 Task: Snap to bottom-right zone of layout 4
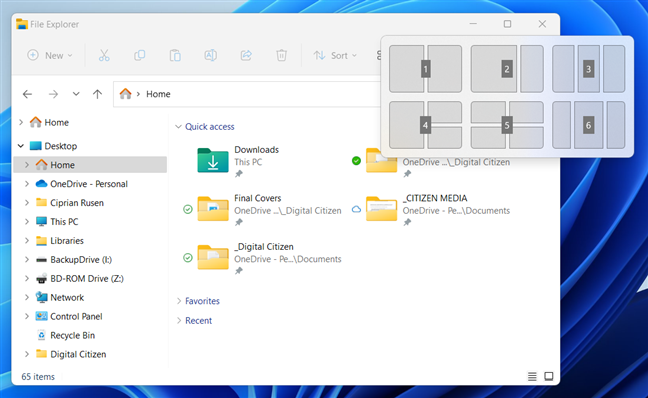[x=445, y=138]
